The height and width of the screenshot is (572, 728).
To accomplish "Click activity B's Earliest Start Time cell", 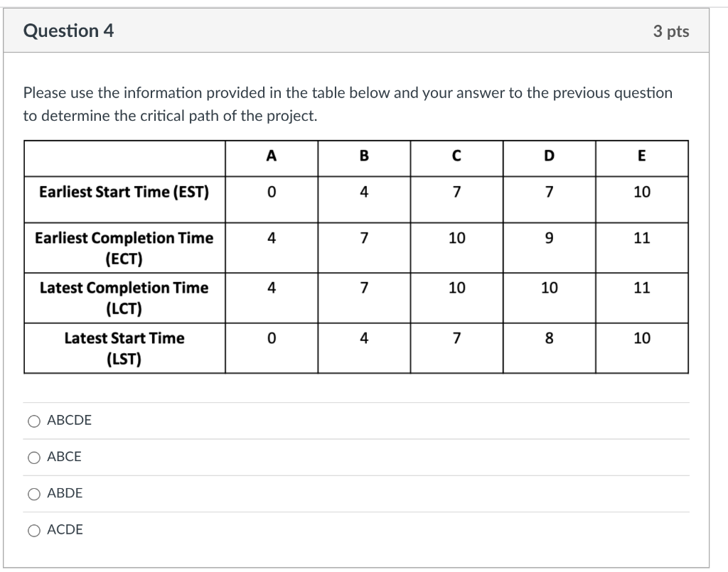I will tap(364, 192).
